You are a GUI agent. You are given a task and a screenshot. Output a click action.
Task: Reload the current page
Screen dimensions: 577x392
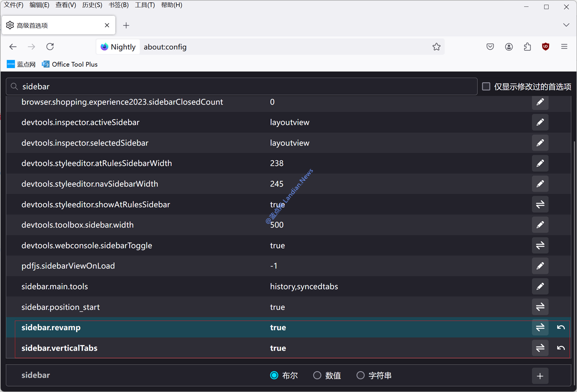click(x=50, y=47)
